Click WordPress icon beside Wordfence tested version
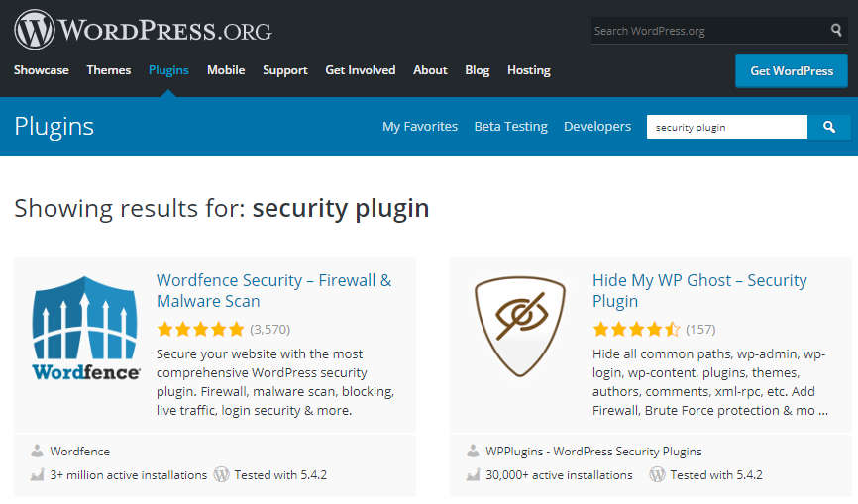The width and height of the screenshot is (858, 504). 221,474
